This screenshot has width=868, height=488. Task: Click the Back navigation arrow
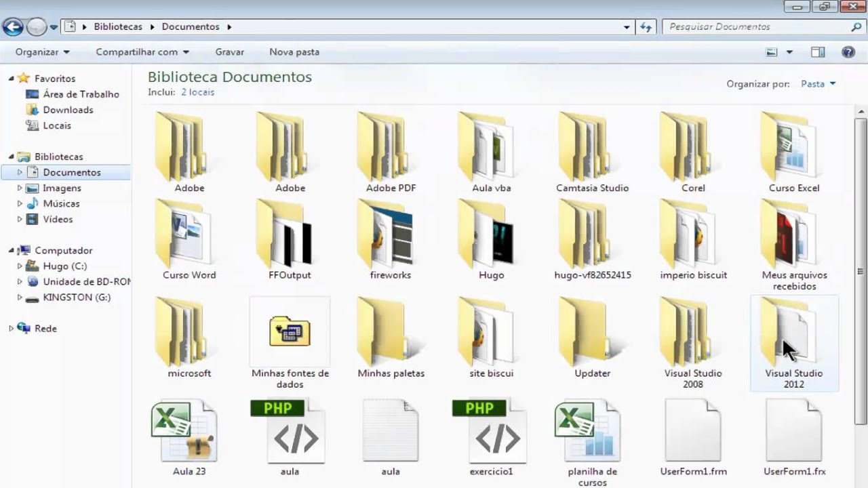pos(13,27)
